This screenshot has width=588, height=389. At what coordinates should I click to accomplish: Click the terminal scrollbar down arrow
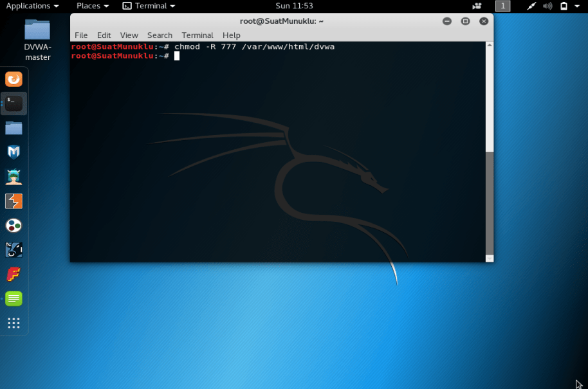click(490, 258)
